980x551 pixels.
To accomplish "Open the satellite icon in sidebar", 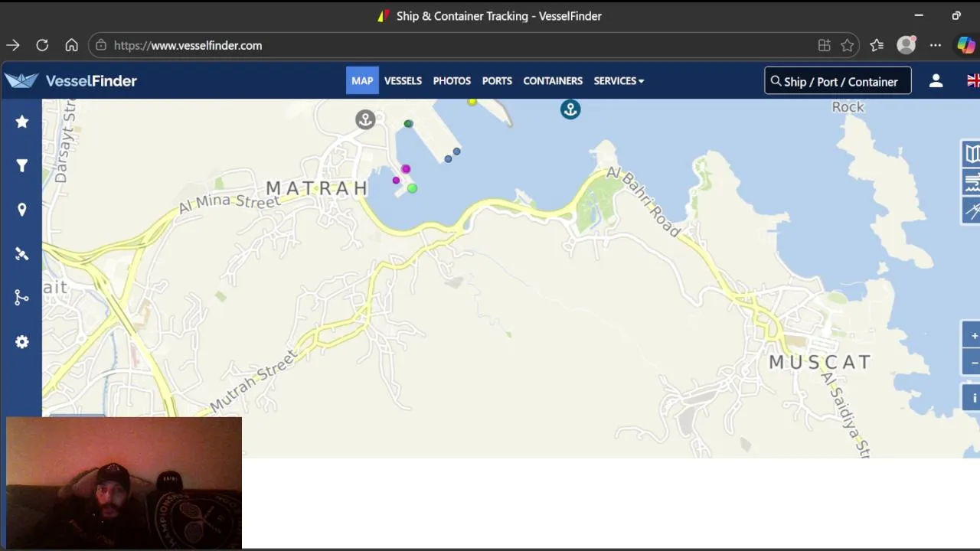I will click(22, 254).
